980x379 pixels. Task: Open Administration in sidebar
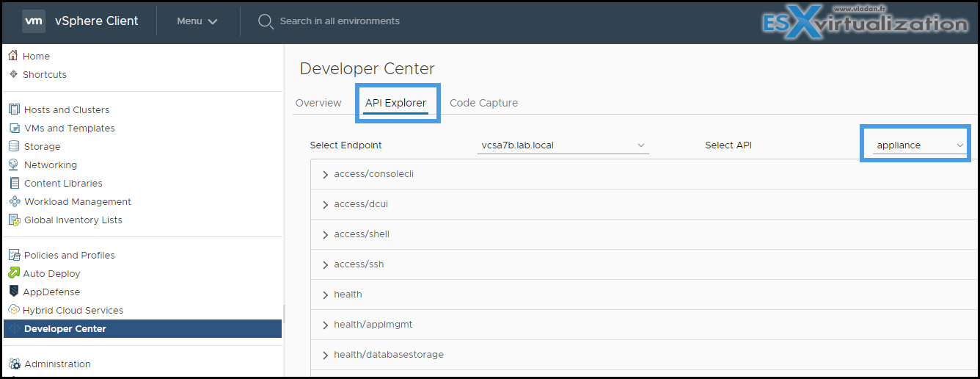click(x=57, y=364)
